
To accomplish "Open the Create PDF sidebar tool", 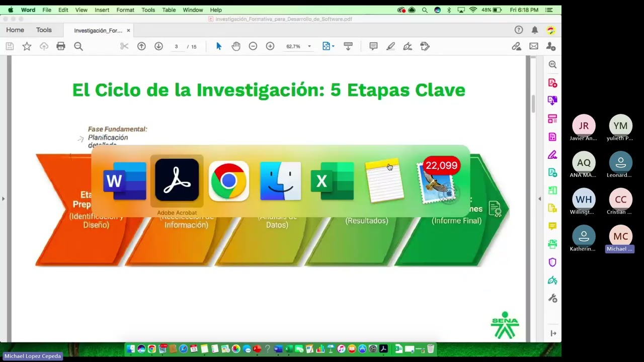I will pyautogui.click(x=552, y=83).
